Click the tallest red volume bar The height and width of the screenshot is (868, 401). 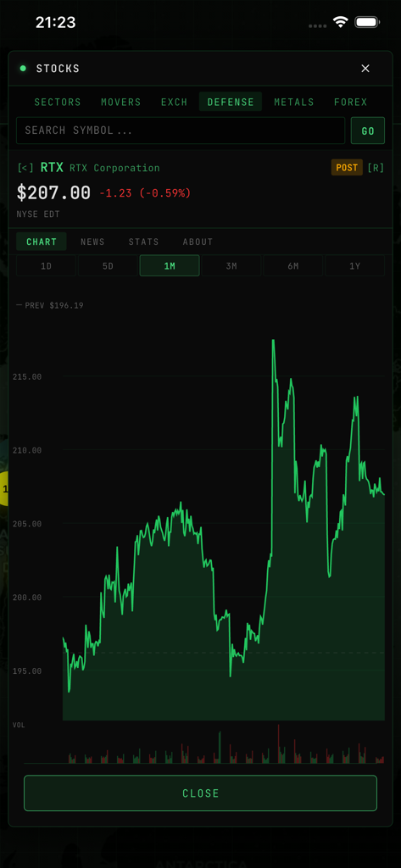(x=279, y=743)
